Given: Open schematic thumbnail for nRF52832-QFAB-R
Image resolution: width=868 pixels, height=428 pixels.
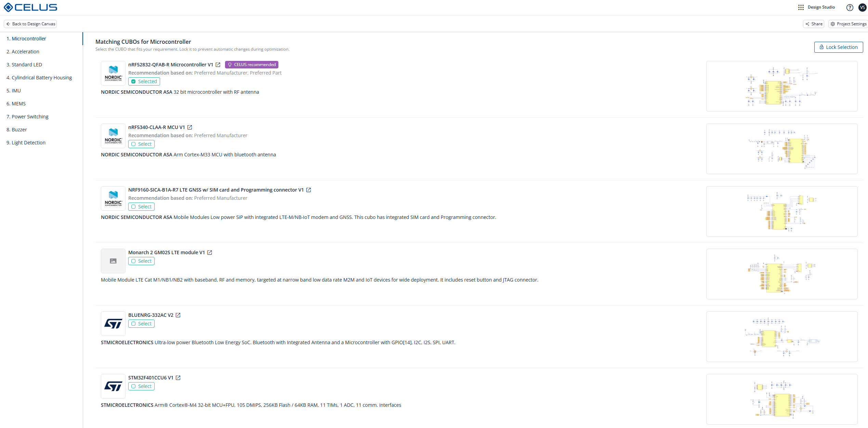Looking at the screenshot, I should pos(781,86).
